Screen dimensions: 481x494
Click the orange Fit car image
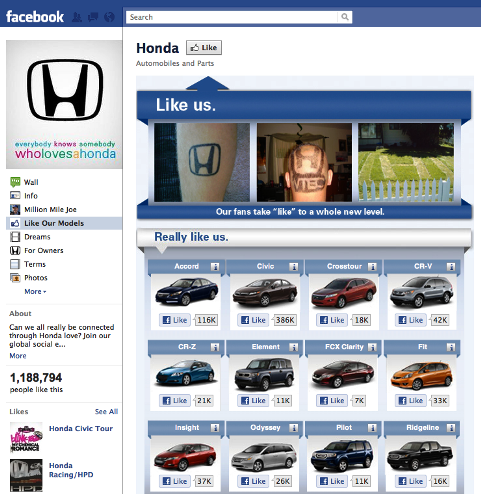click(422, 375)
